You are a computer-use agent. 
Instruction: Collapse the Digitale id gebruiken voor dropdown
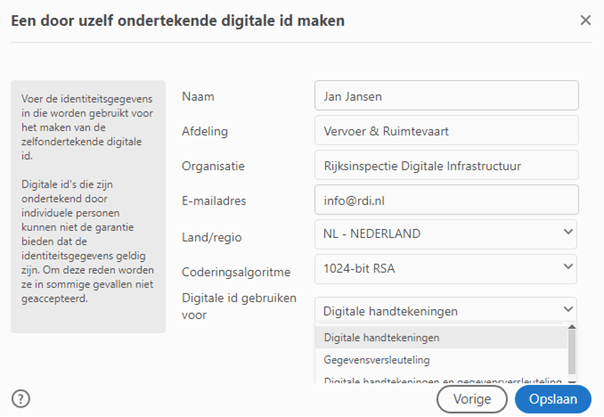446,310
